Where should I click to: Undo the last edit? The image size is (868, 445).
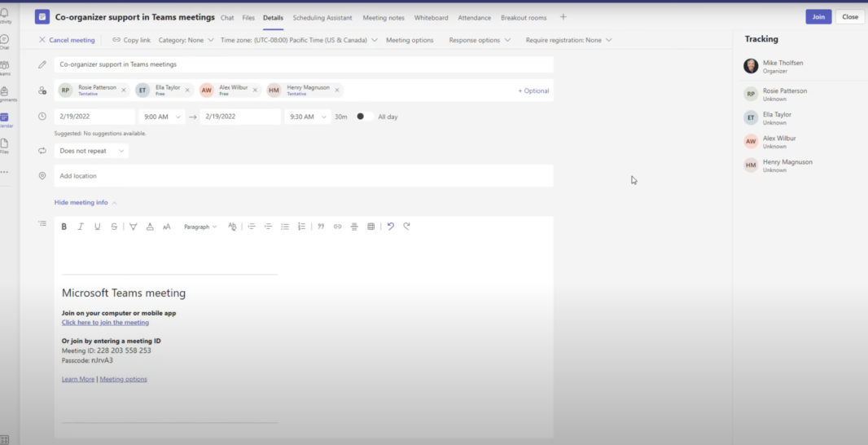tap(391, 226)
